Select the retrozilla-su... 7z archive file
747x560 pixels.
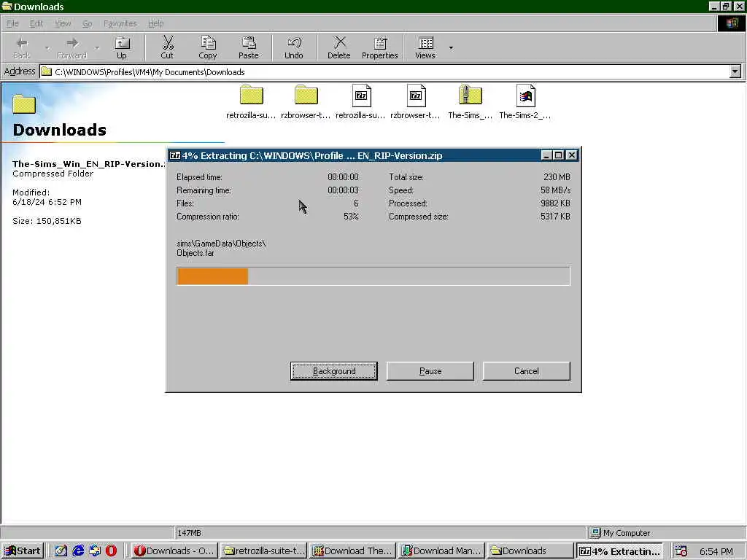360,101
